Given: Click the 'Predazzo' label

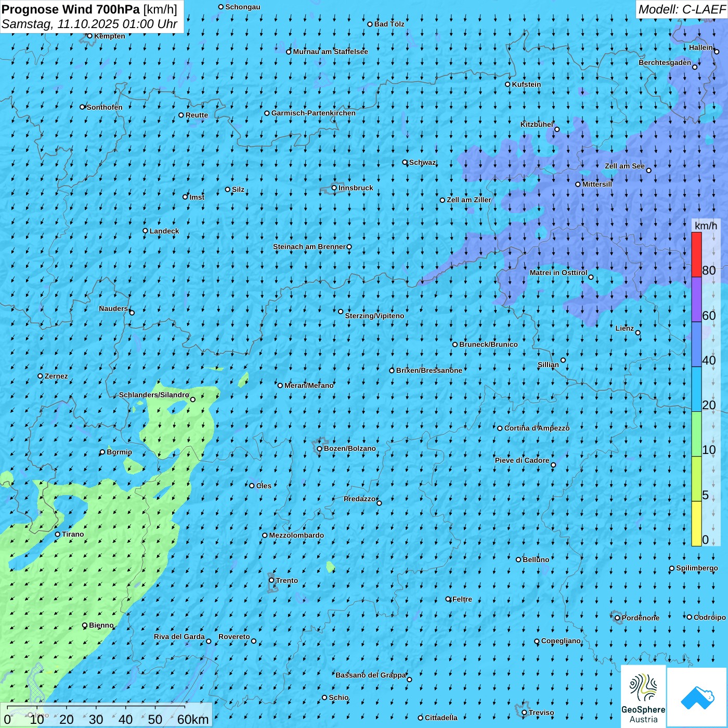Looking at the screenshot, I should (359, 499).
